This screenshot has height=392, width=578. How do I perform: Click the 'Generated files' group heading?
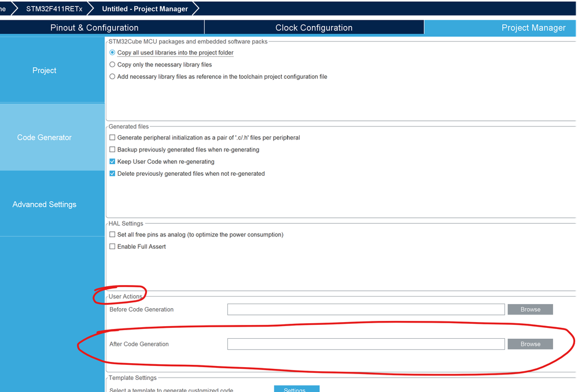coord(128,127)
